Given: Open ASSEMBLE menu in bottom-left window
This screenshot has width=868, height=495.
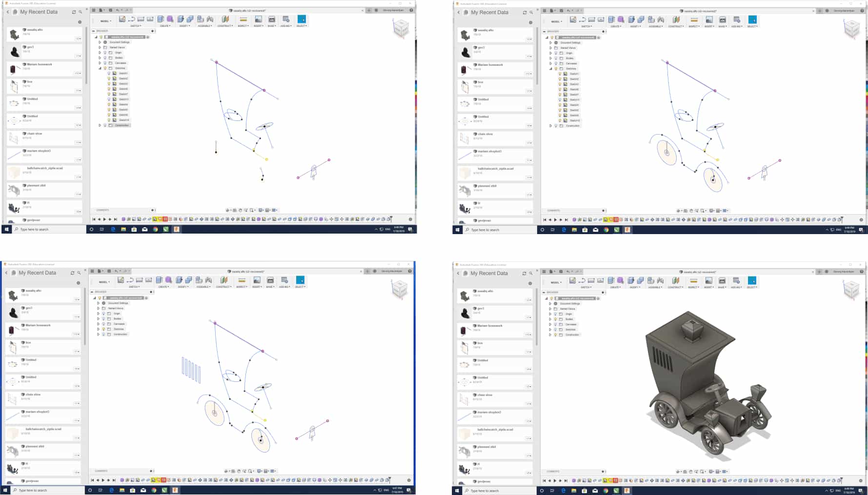Looking at the screenshot, I should coord(203,287).
